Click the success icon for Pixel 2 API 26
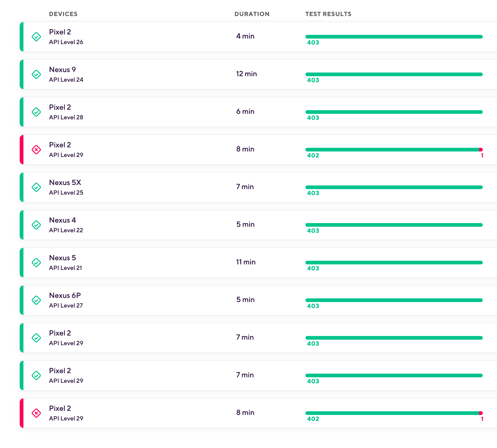Image resolution: width=497 pixels, height=448 pixels. [x=36, y=37]
